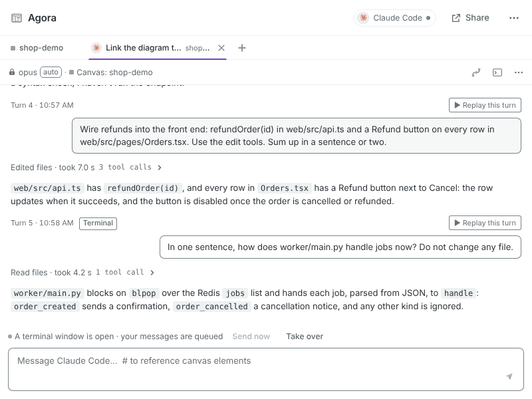Click the "Turn 5 · 10:58 AM" label

[42, 223]
